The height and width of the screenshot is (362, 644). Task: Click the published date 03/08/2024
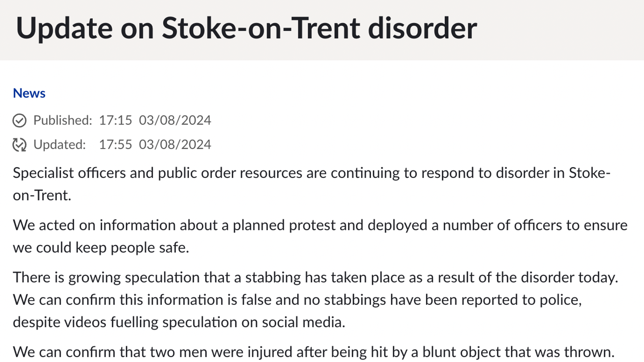coord(175,120)
